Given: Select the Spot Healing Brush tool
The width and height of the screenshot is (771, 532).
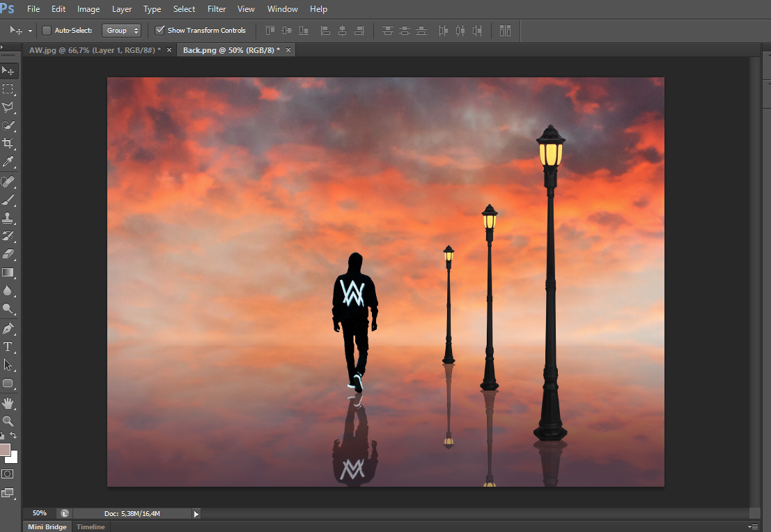Looking at the screenshot, I should click(x=8, y=182).
